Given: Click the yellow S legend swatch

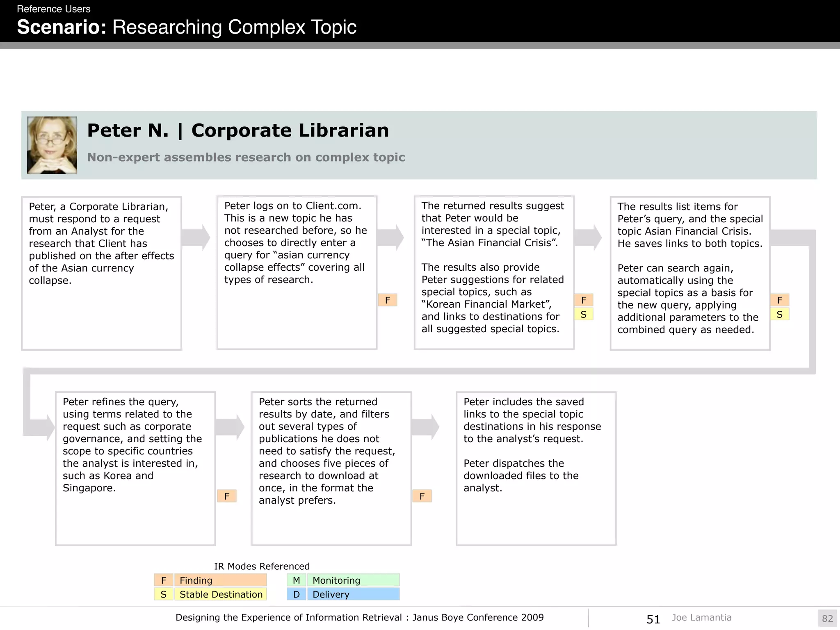Looking at the screenshot, I should point(164,594).
